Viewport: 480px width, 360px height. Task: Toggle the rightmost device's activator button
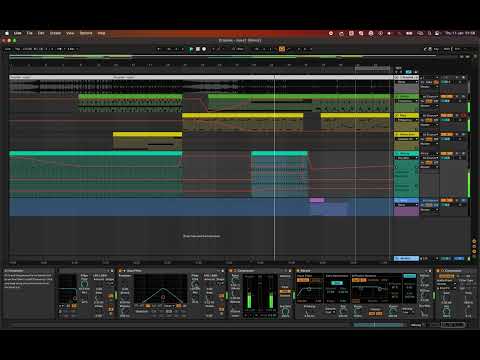439,271
